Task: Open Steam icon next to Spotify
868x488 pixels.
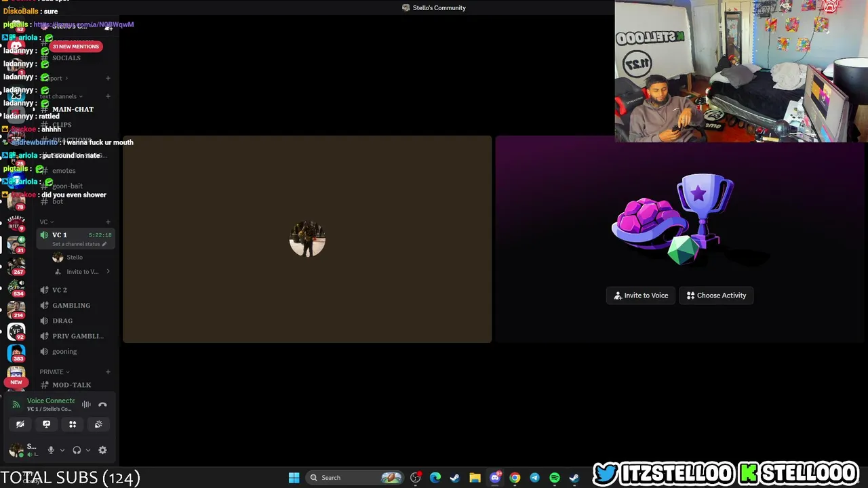Action: pyautogui.click(x=574, y=478)
